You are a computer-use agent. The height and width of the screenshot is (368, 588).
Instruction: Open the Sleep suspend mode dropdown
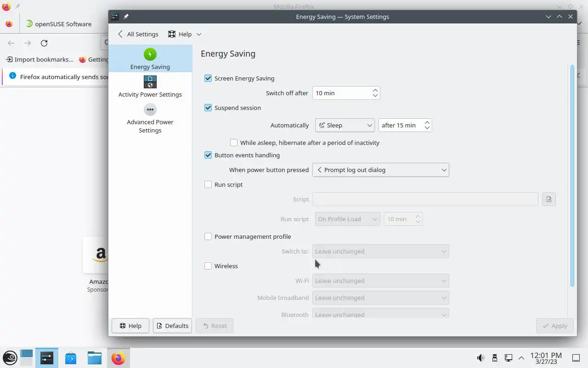click(345, 125)
